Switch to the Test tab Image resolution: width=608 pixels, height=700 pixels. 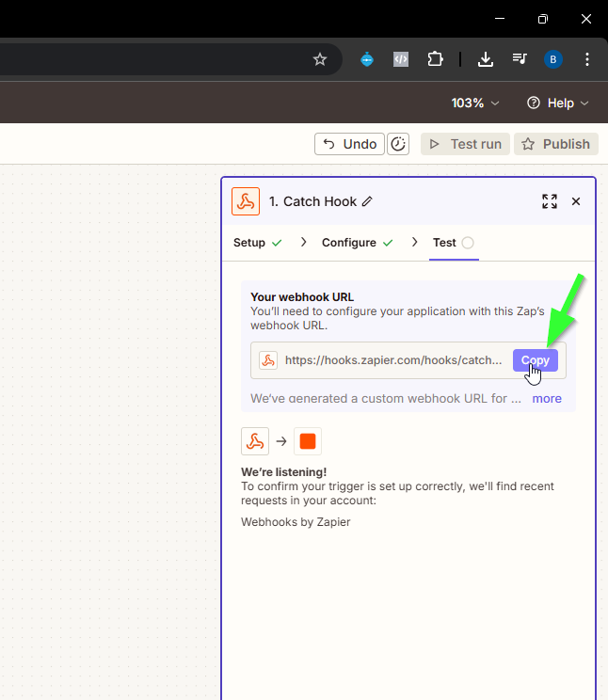(454, 243)
